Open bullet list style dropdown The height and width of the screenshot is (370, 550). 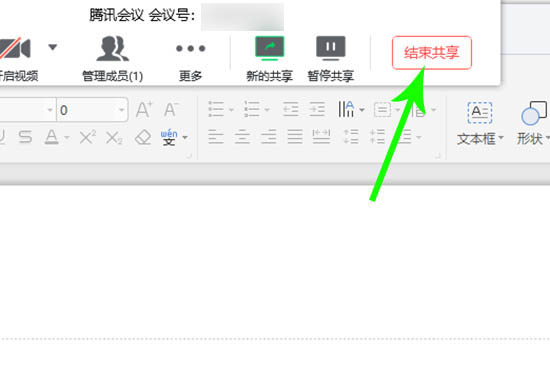coord(231,110)
